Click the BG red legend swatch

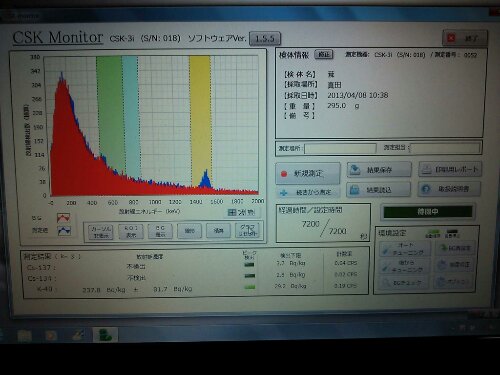point(63,218)
